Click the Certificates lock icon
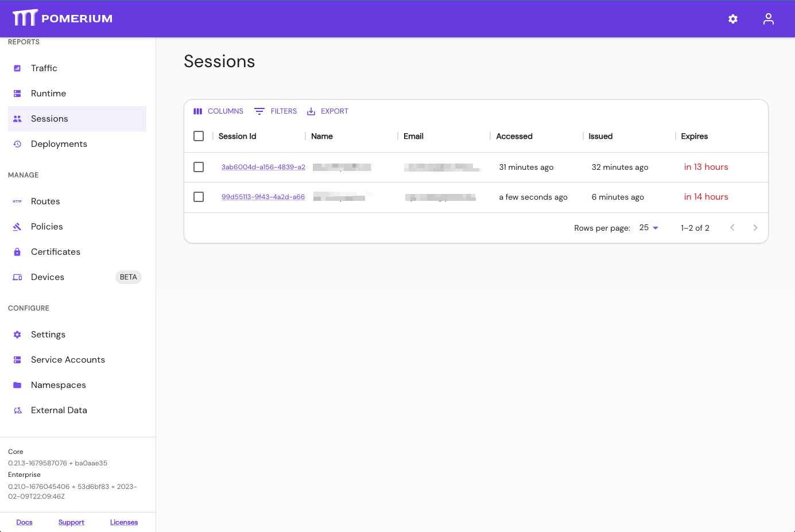 click(x=17, y=252)
